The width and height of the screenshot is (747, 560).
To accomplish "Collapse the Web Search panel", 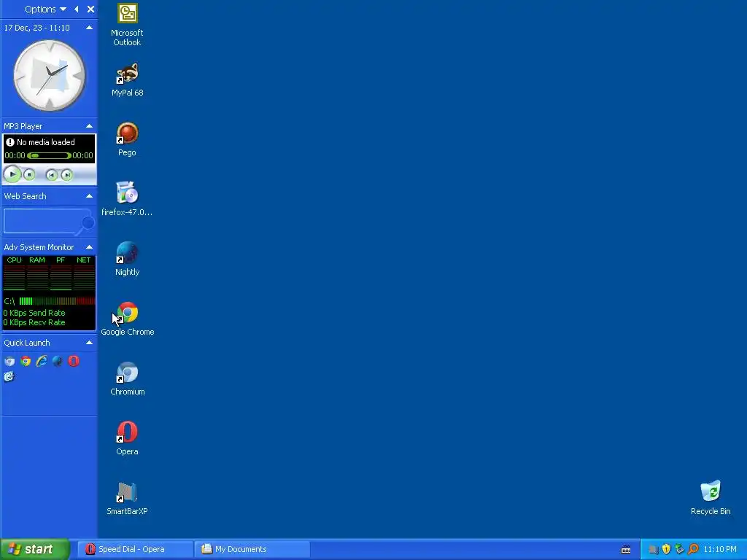I will point(89,196).
